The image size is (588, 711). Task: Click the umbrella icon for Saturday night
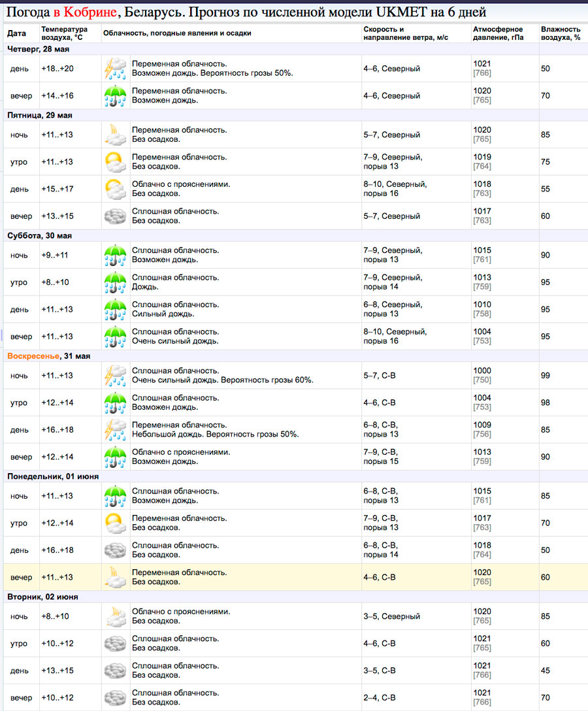(116, 255)
